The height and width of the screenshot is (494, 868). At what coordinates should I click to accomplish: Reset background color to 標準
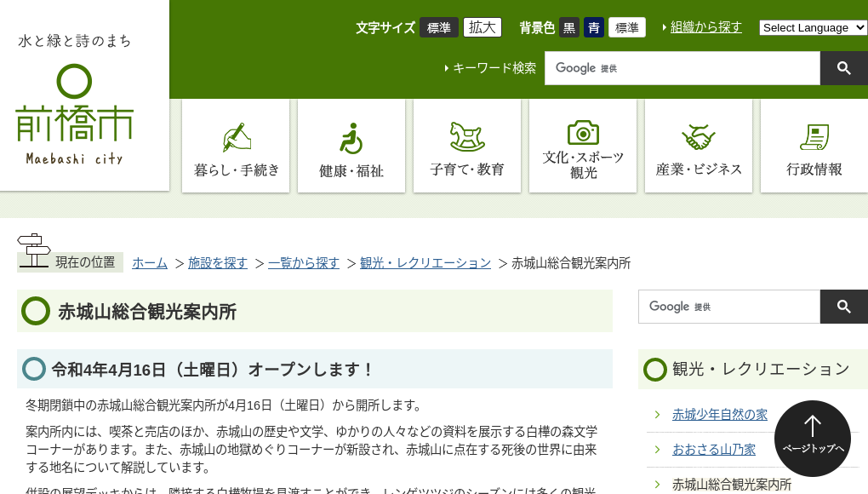coord(627,27)
